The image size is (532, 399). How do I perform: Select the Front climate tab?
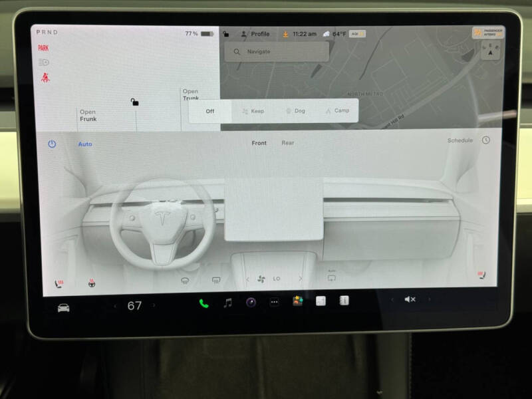coord(259,142)
